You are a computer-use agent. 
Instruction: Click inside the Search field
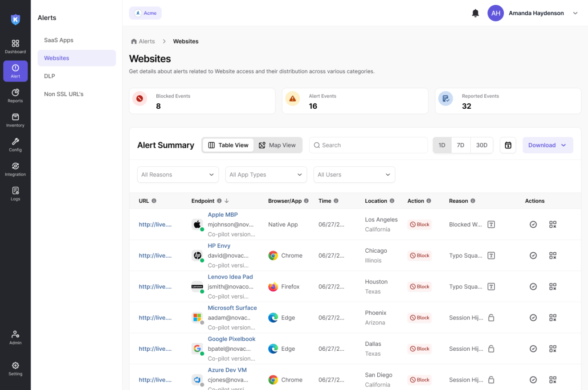point(368,145)
